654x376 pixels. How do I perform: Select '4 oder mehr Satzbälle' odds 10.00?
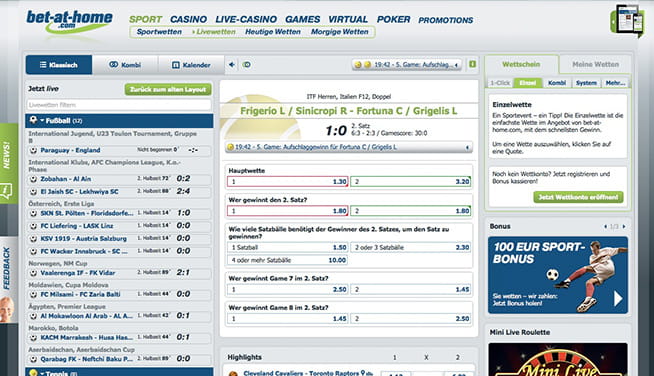287,260
